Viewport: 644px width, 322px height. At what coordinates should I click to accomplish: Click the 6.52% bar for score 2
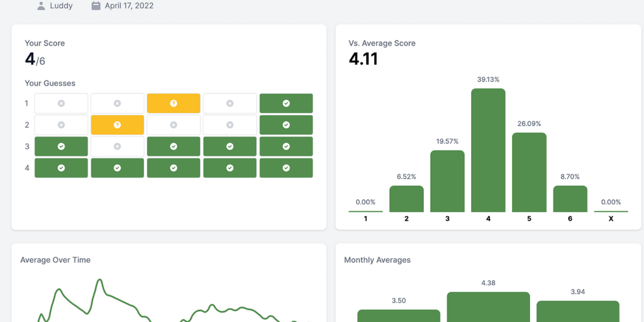tap(406, 199)
